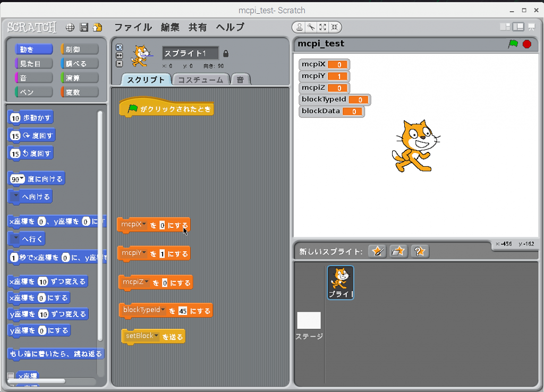This screenshot has height=392, width=544.
Task: Select the delete scissors tool
Action: pos(311,27)
